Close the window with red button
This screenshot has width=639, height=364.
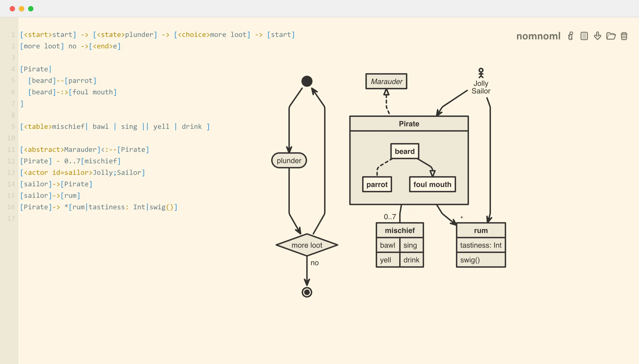click(x=12, y=9)
